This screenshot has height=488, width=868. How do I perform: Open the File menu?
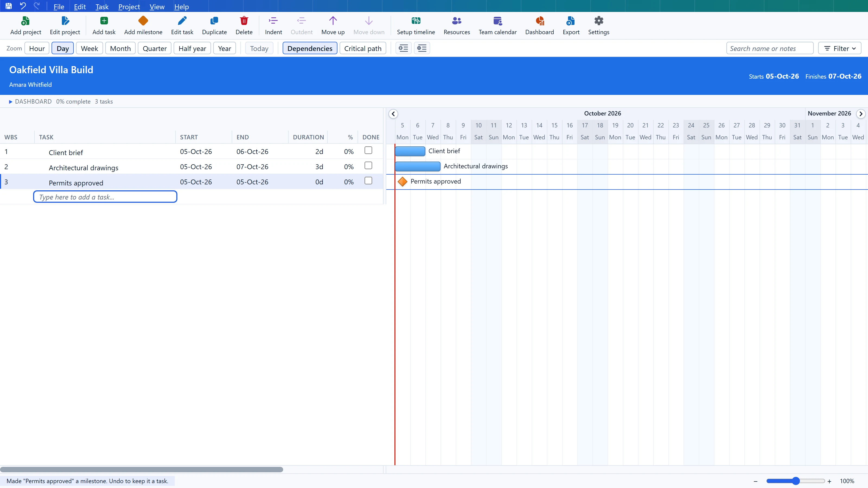pos(59,7)
